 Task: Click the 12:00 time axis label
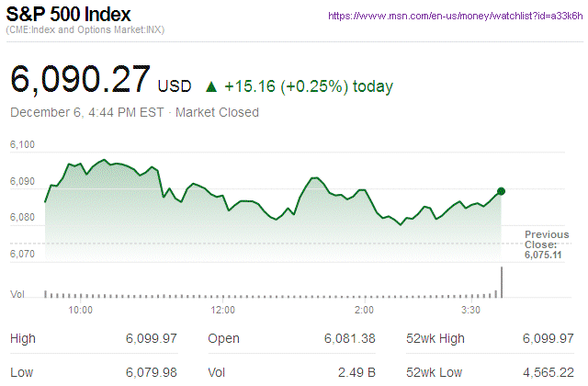[224, 311]
